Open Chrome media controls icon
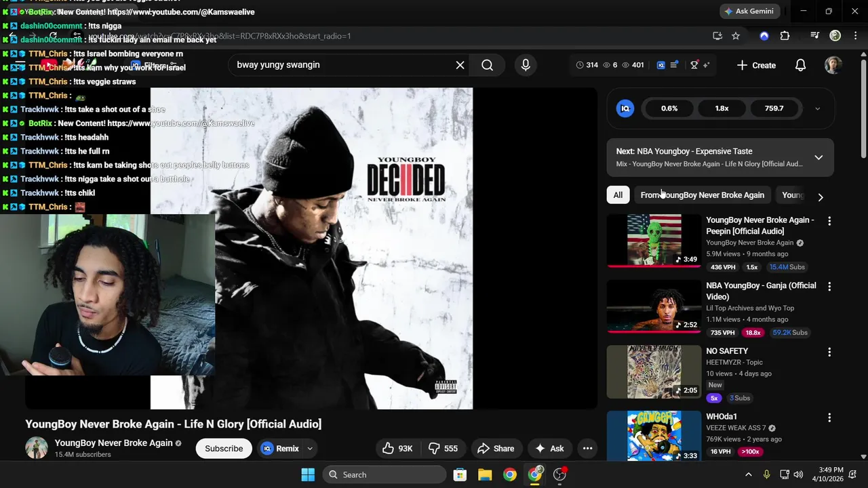This screenshot has height=488, width=868. coord(814,36)
